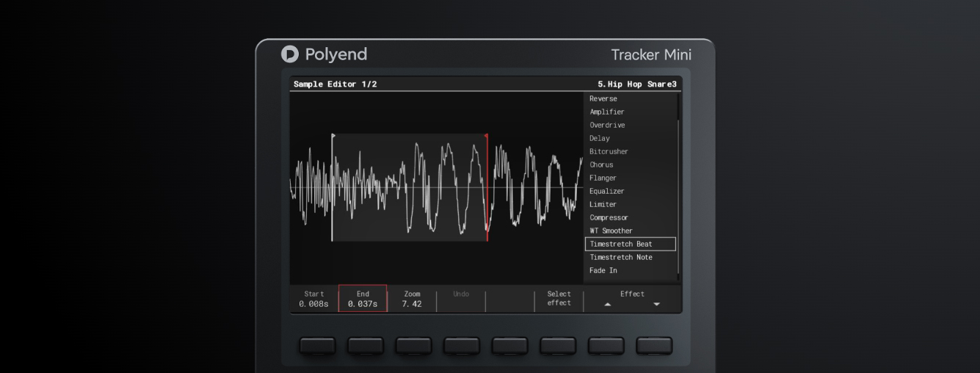This screenshot has height=373, width=980.
Task: Click the Tracker Mini label
Action: click(x=651, y=55)
